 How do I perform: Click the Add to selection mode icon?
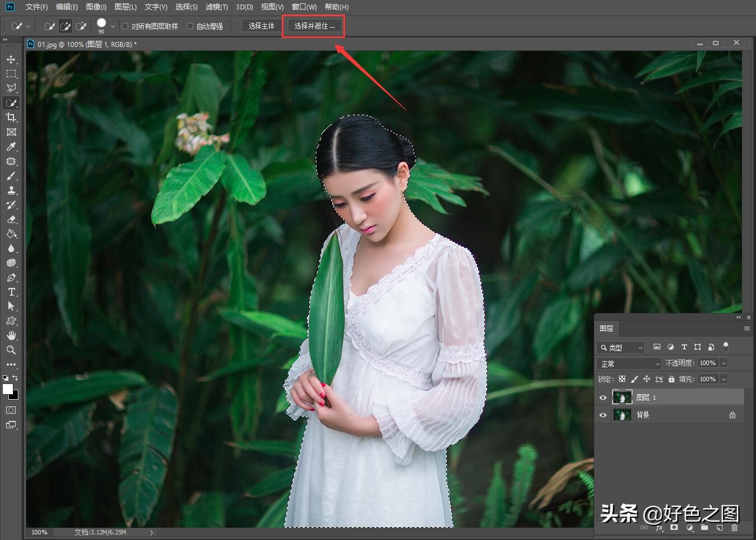[x=65, y=26]
